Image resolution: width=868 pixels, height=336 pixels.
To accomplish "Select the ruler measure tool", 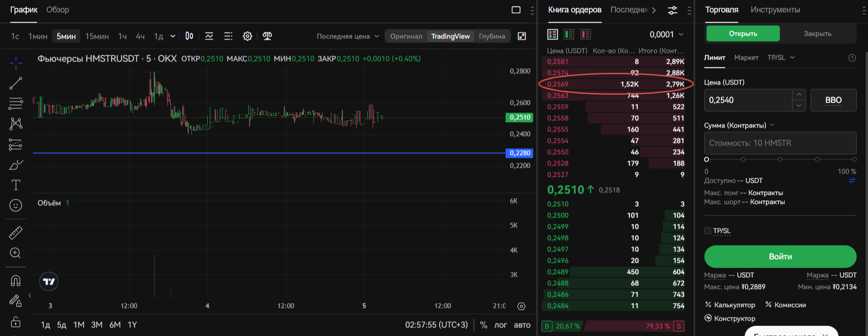I will point(15,232).
